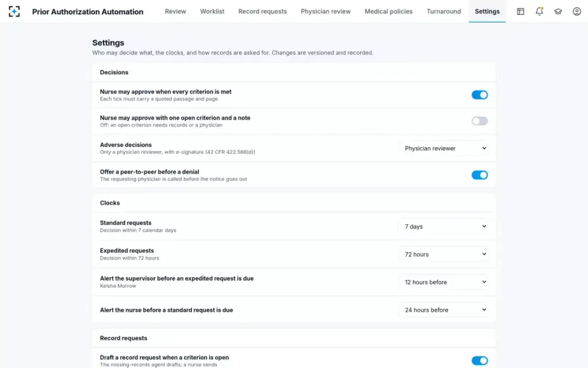Click the supervisor name Keisha Morrow
Viewport: 588px width, 368px height.
coord(118,286)
